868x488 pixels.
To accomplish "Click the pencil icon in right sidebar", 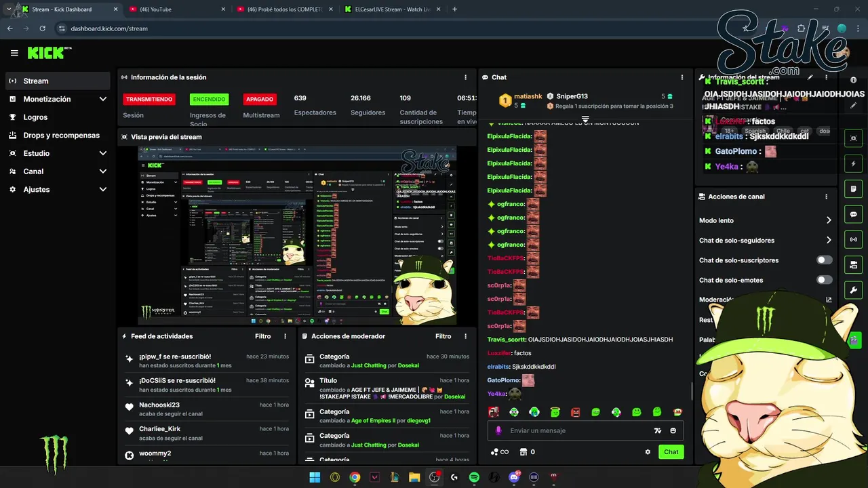I will [x=854, y=105].
